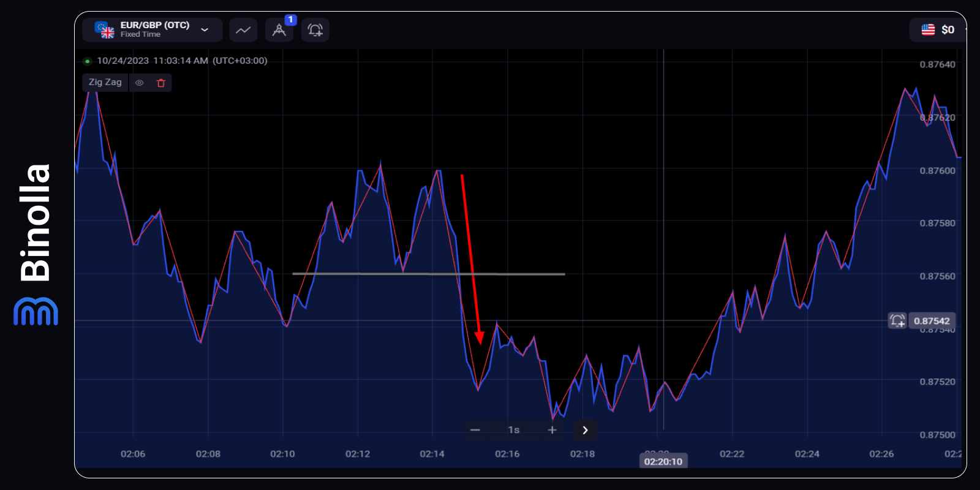Click the blue indicator count badge
This screenshot has height=490, width=980.
pos(290,20)
